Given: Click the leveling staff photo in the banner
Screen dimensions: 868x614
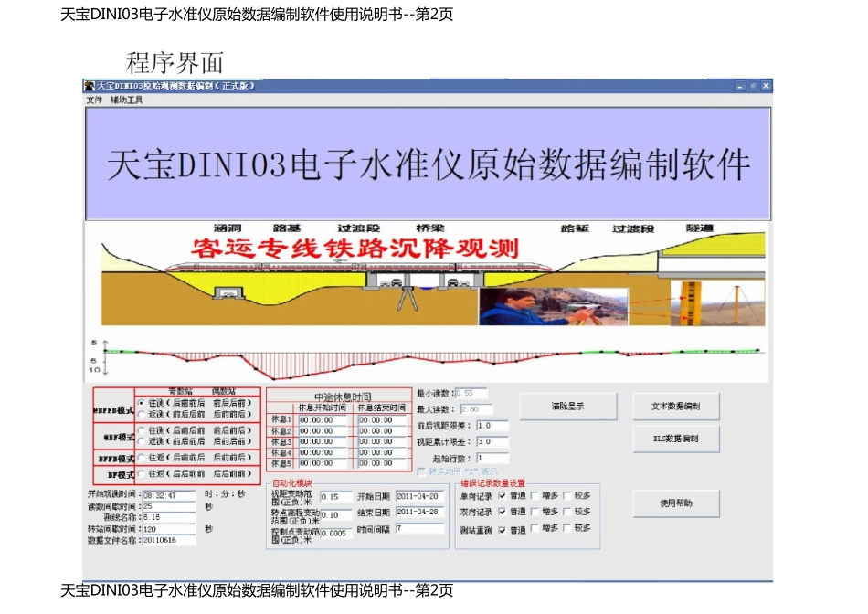Looking at the screenshot, I should pos(717,303).
